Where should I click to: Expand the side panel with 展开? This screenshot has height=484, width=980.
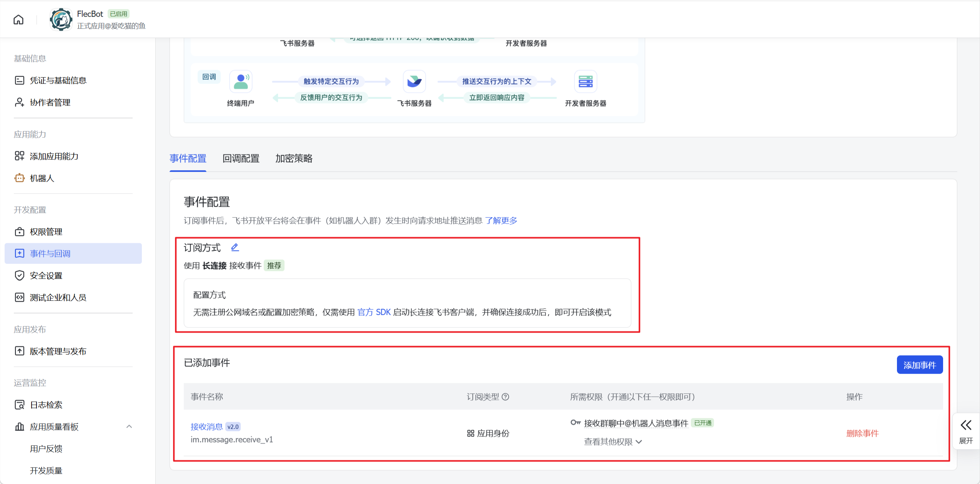[x=966, y=432]
